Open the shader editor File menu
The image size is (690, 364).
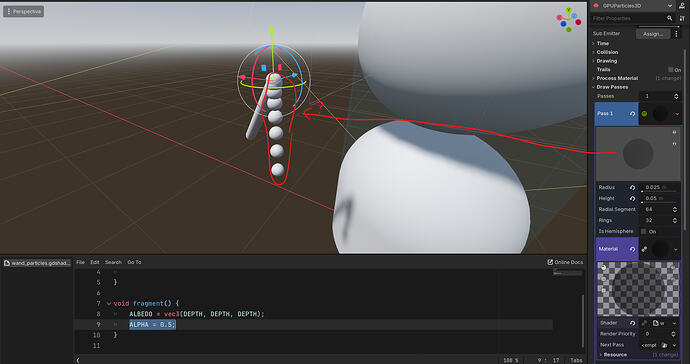(x=81, y=262)
